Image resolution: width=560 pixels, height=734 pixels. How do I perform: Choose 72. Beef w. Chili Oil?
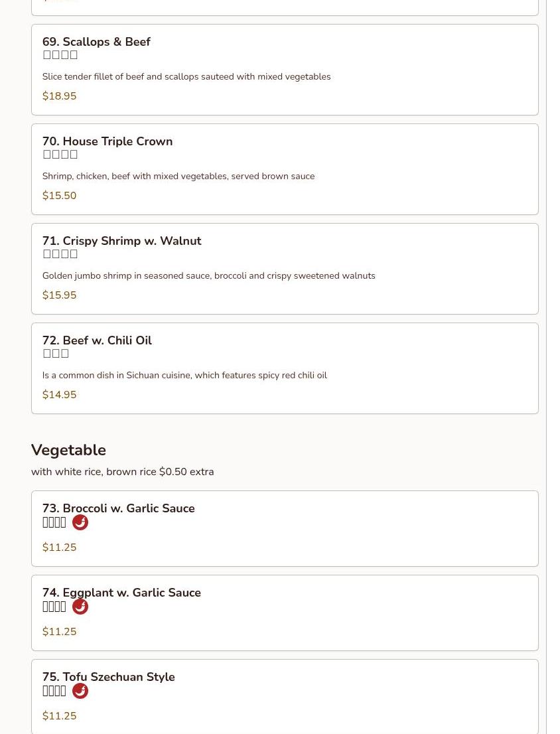[285, 368]
